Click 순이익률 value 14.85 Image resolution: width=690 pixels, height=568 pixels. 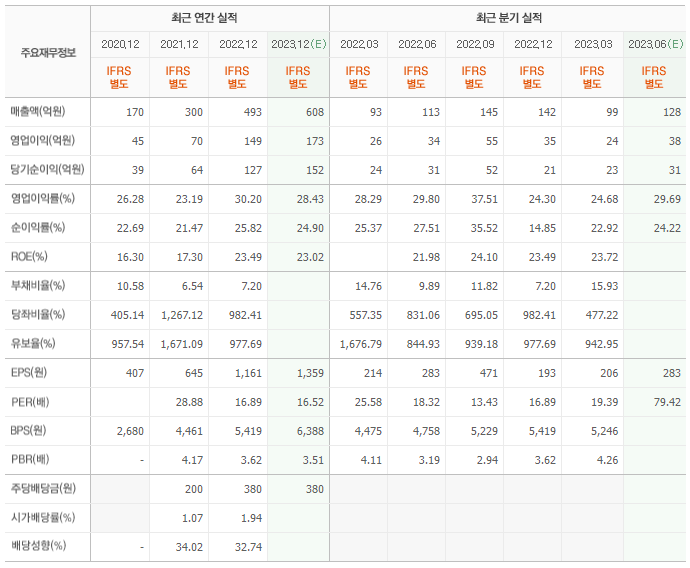click(x=542, y=228)
